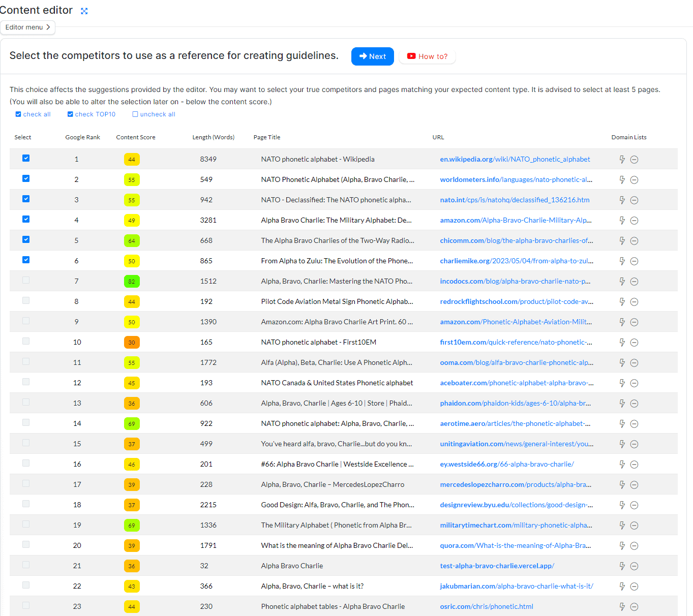Screen dimensions: 693x616
Task: Expand the Editor menu
Action: point(27,27)
